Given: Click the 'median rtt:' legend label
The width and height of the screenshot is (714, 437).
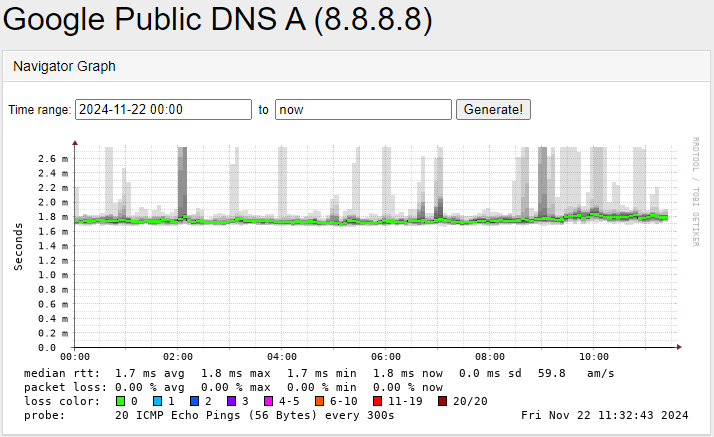Looking at the screenshot, I should point(62,373).
